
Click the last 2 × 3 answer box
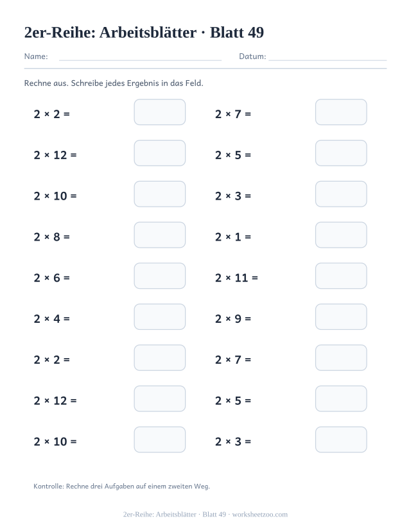pos(341,440)
